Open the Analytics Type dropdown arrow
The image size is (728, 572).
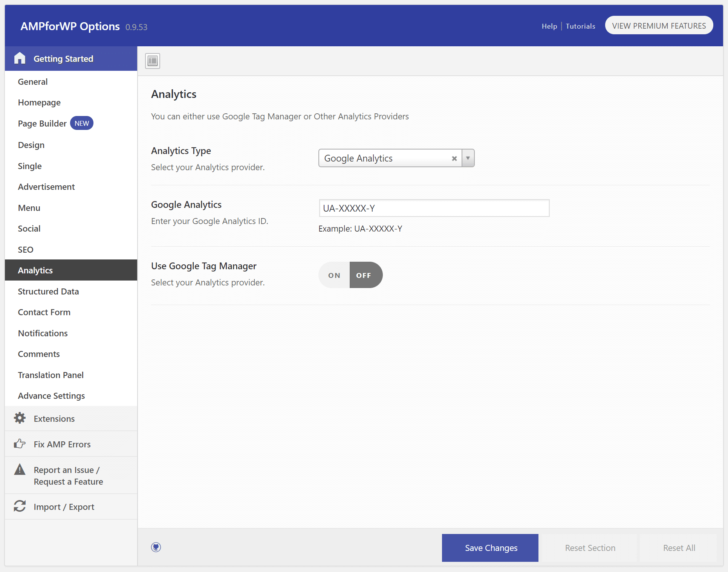point(468,158)
